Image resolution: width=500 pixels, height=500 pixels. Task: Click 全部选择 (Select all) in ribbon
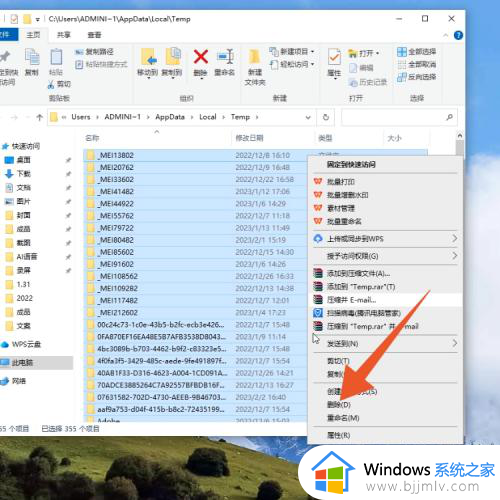[x=417, y=52]
